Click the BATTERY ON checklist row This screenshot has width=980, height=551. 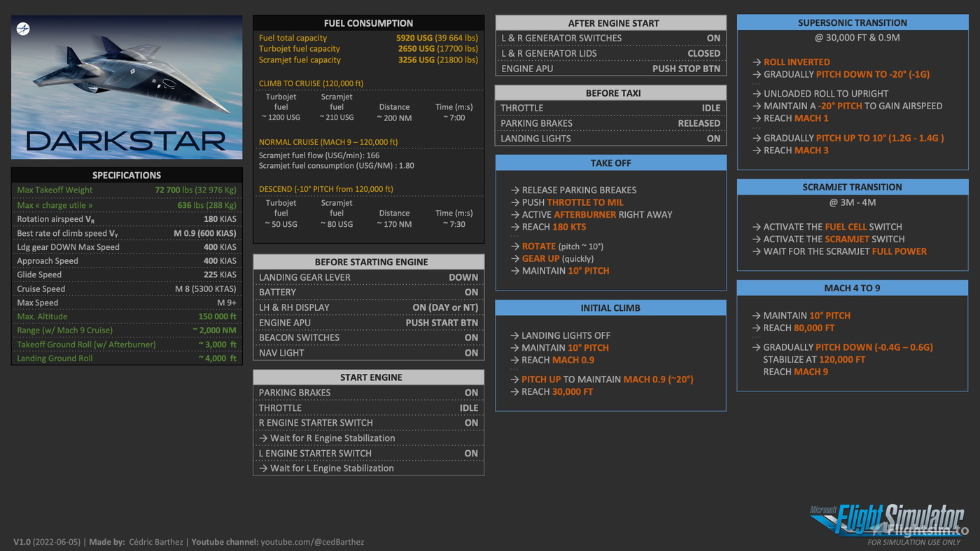(x=368, y=292)
